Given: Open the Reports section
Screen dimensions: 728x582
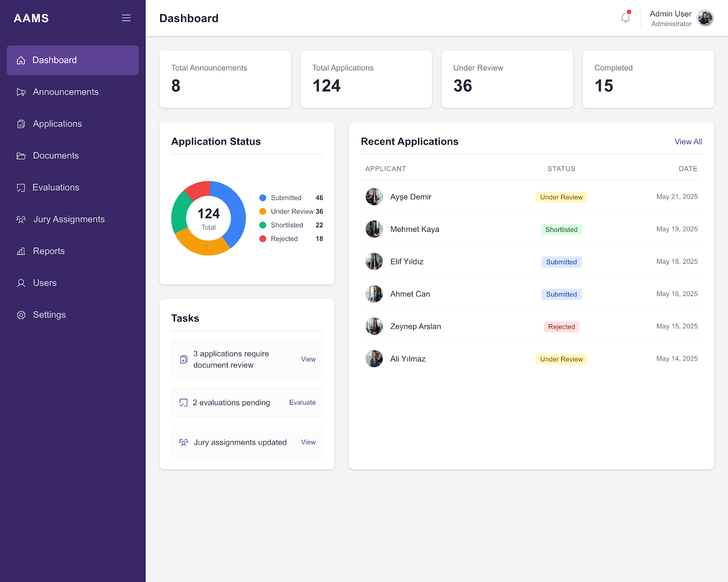Looking at the screenshot, I should pyautogui.click(x=73, y=251).
